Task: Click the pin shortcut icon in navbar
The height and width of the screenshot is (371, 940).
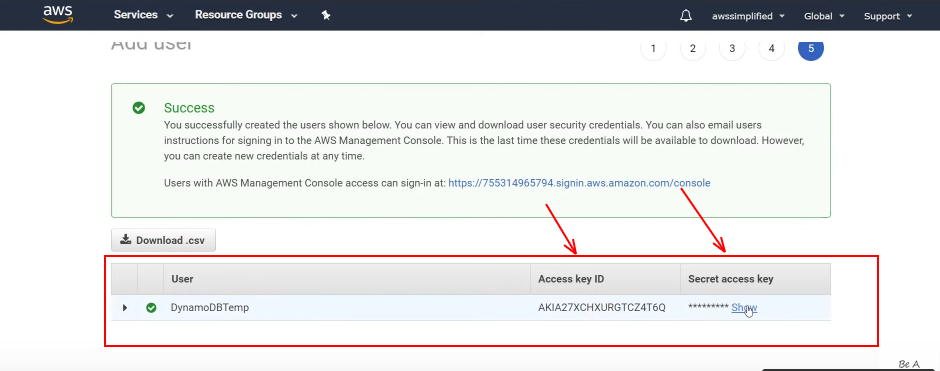Action: [326, 16]
